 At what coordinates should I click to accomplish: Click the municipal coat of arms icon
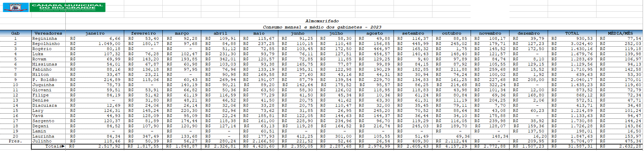[x=15, y=7]
